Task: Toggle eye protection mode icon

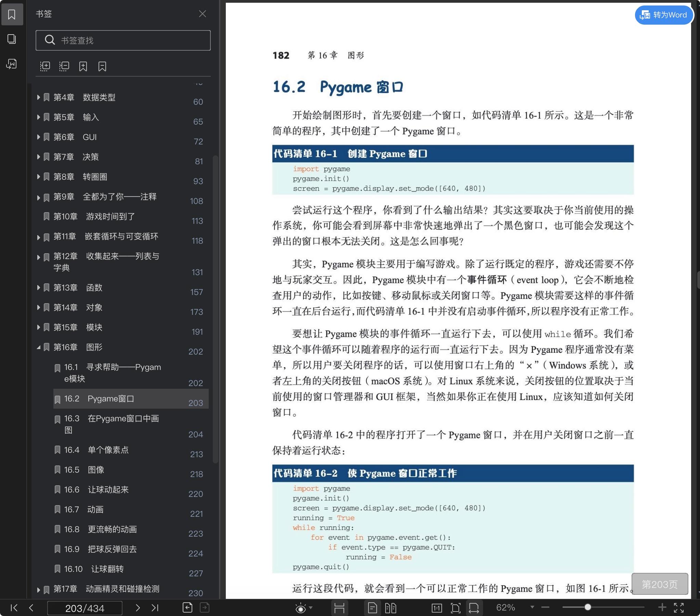Action: 300,608
